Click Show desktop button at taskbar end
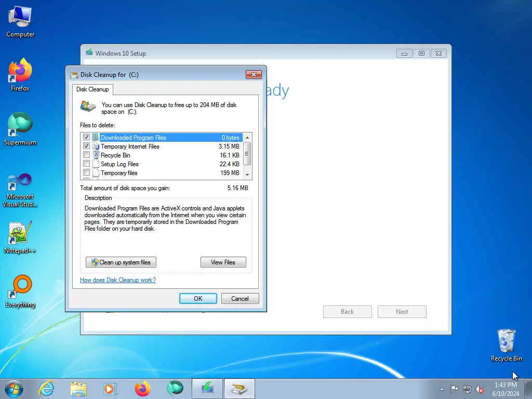This screenshot has width=532, height=399. tap(528, 389)
